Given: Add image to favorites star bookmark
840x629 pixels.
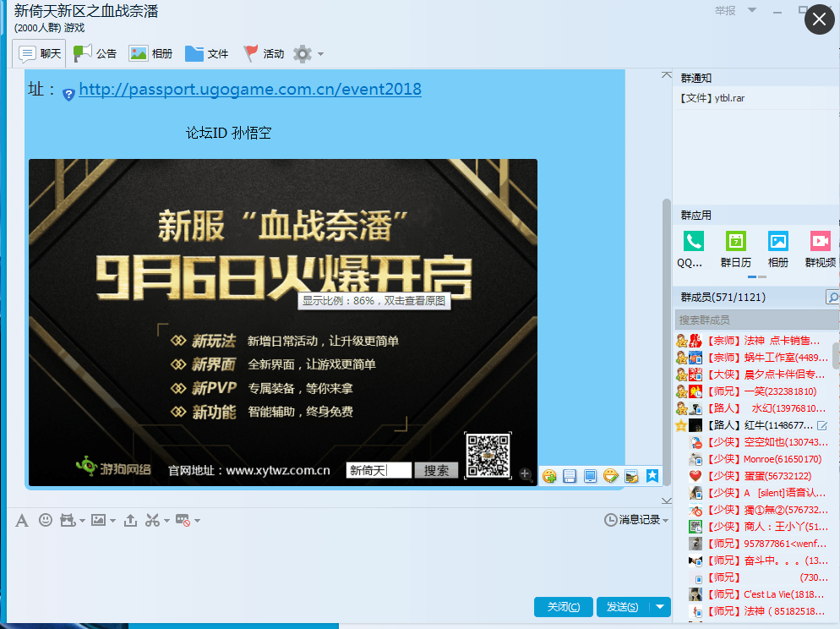Looking at the screenshot, I should (652, 476).
